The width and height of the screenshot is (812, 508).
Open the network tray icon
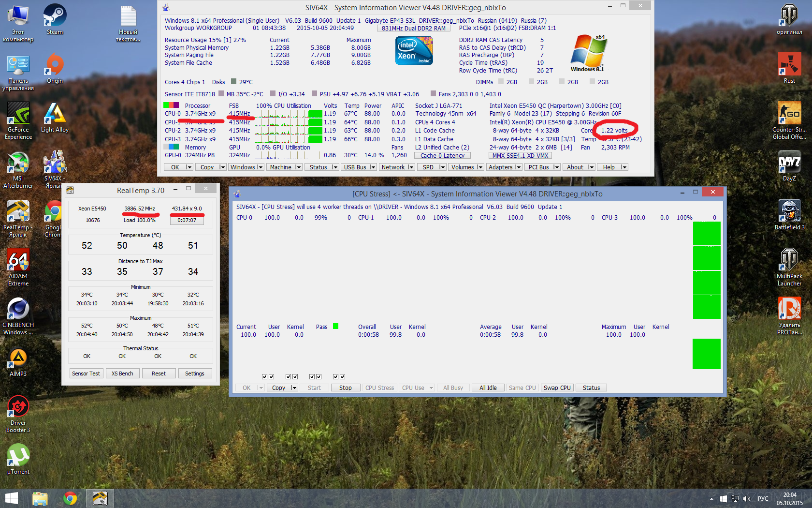(735, 499)
